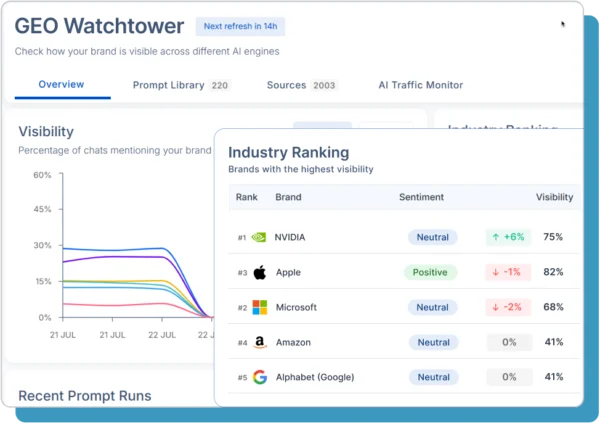Open the Overview tab

[61, 85]
